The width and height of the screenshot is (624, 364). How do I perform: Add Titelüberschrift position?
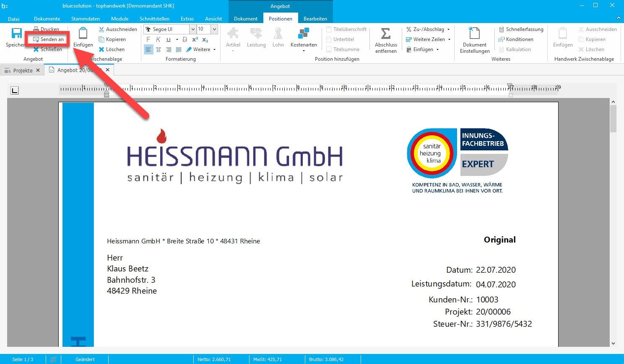[x=346, y=29]
